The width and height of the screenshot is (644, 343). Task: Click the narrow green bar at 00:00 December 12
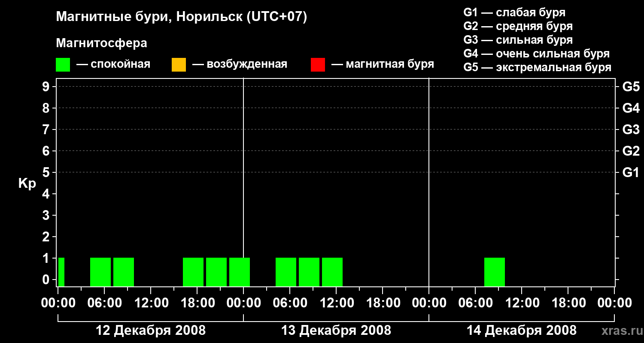pyautogui.click(x=61, y=272)
